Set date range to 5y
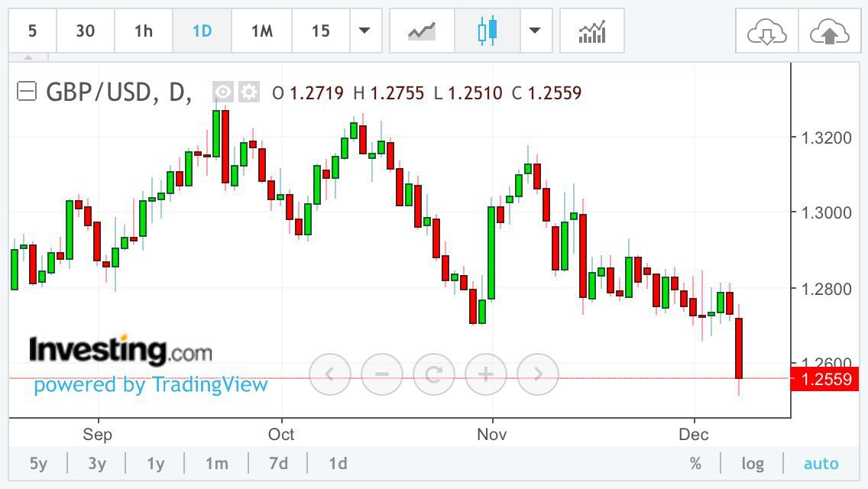Screen dimensions: 868x489 point(38,464)
